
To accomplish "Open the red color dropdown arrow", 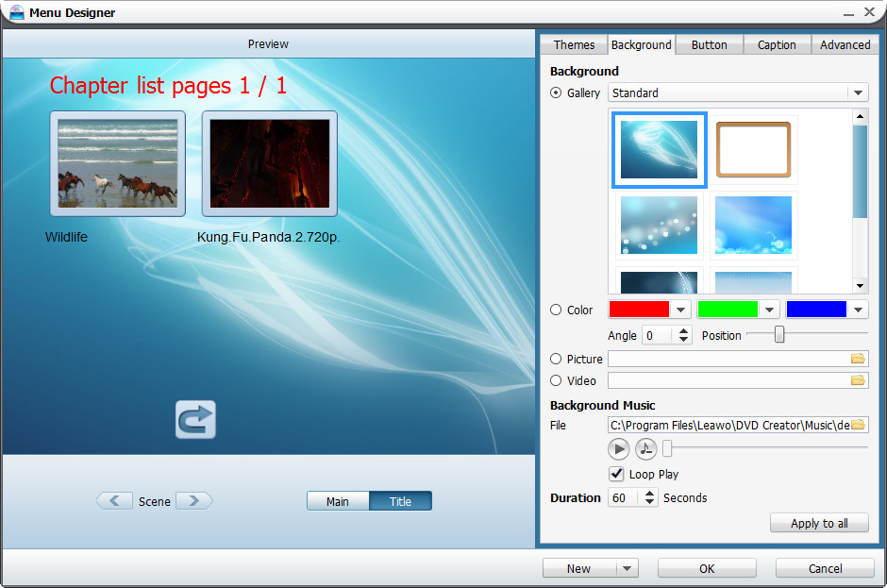I will tap(680, 310).
